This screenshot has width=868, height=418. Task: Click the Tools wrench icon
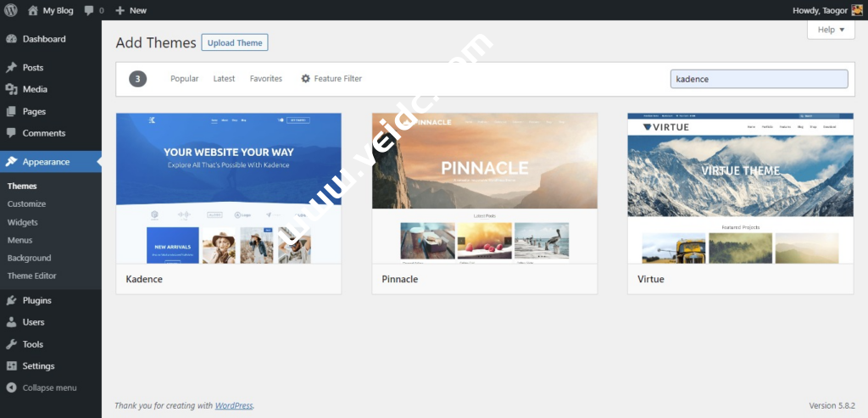(11, 344)
